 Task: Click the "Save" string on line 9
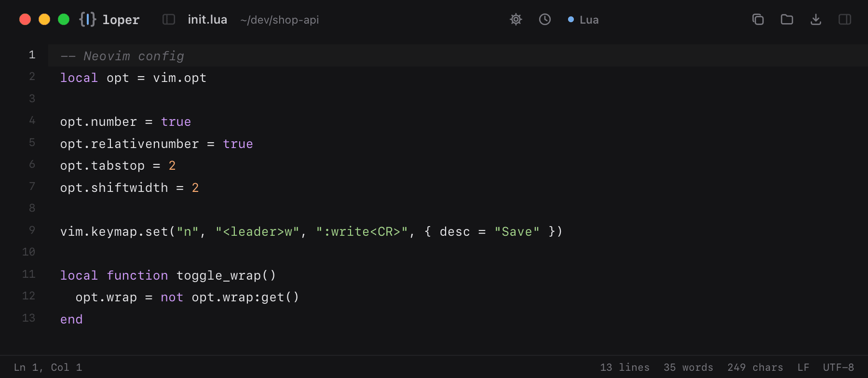[517, 231]
